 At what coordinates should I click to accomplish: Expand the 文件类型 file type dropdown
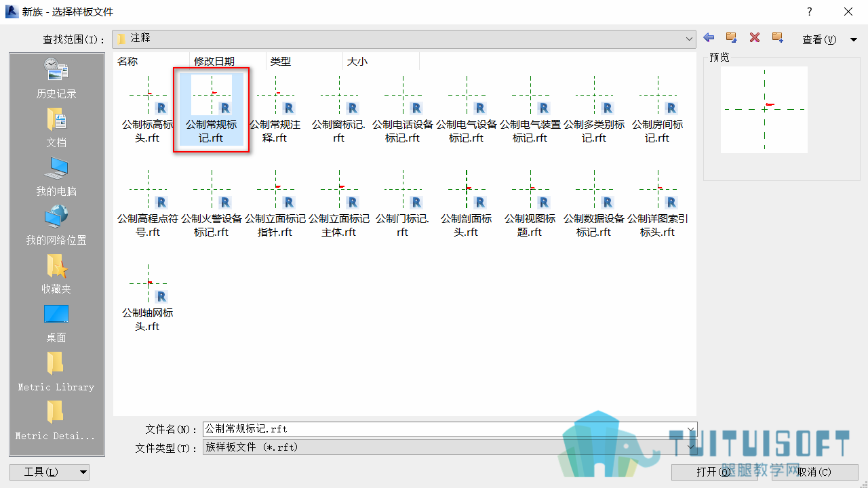tap(691, 447)
